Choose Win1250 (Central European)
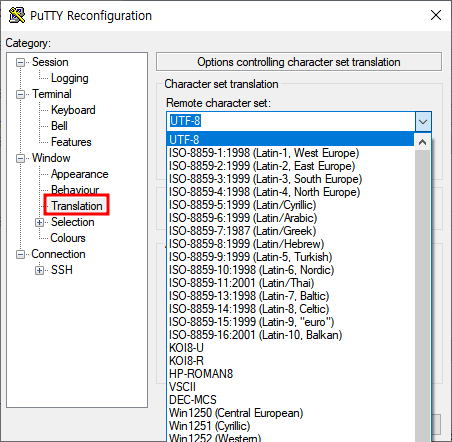Screen dimensions: 452x442 290,413
